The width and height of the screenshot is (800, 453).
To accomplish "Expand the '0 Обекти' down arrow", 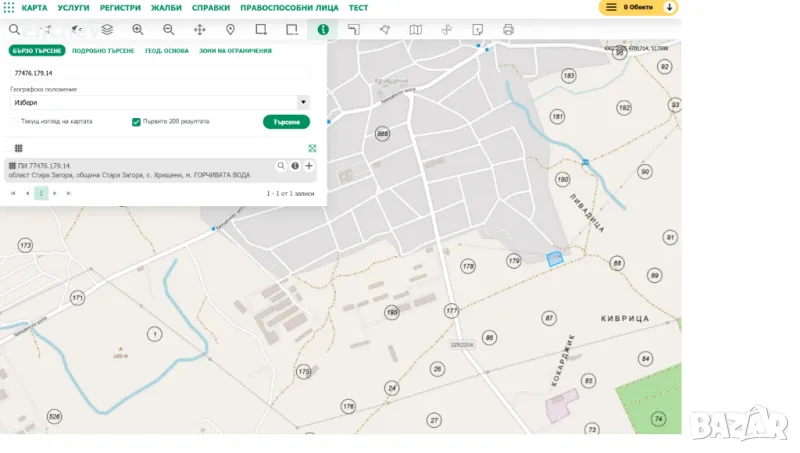I will (x=669, y=7).
